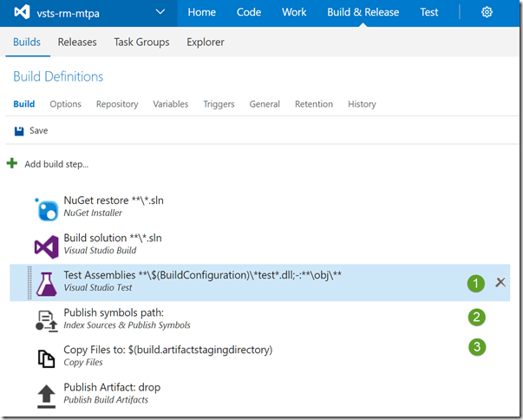This screenshot has height=420, width=523.
Task: Open the Build & Release menu
Action: (363, 13)
